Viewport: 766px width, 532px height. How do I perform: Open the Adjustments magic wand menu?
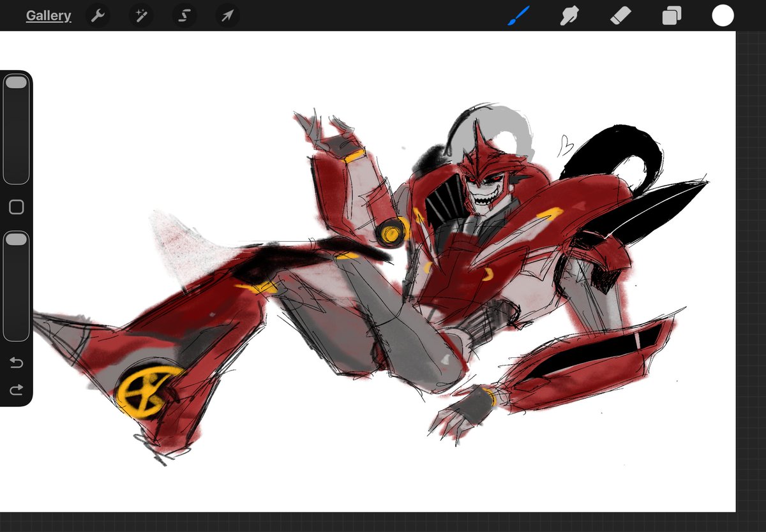[140, 16]
